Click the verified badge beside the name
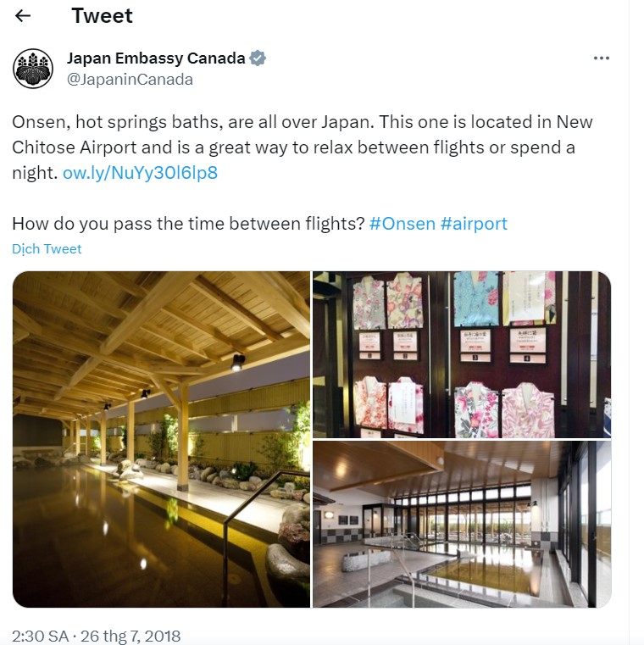 [x=258, y=58]
